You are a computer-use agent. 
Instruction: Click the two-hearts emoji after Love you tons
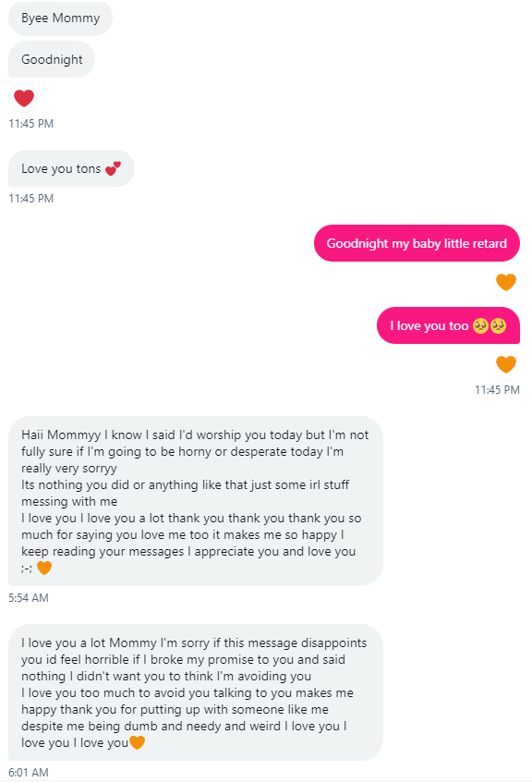(x=114, y=169)
